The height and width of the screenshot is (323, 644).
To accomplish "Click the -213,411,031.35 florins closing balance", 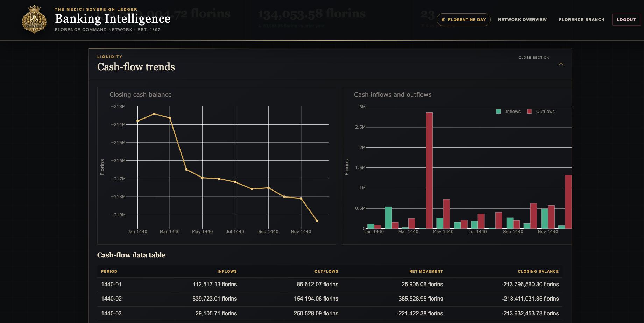I will 530,299.
